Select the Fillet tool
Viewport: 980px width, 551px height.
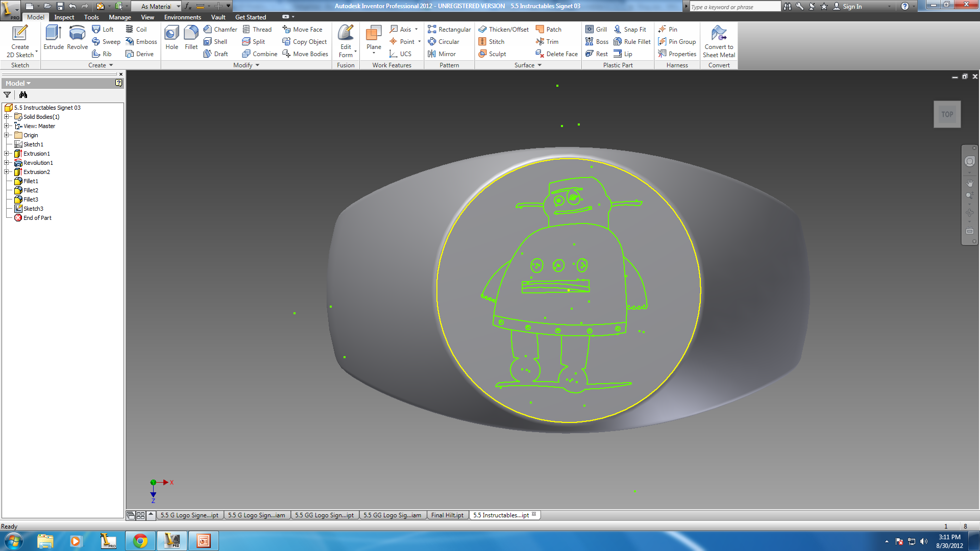click(x=191, y=37)
